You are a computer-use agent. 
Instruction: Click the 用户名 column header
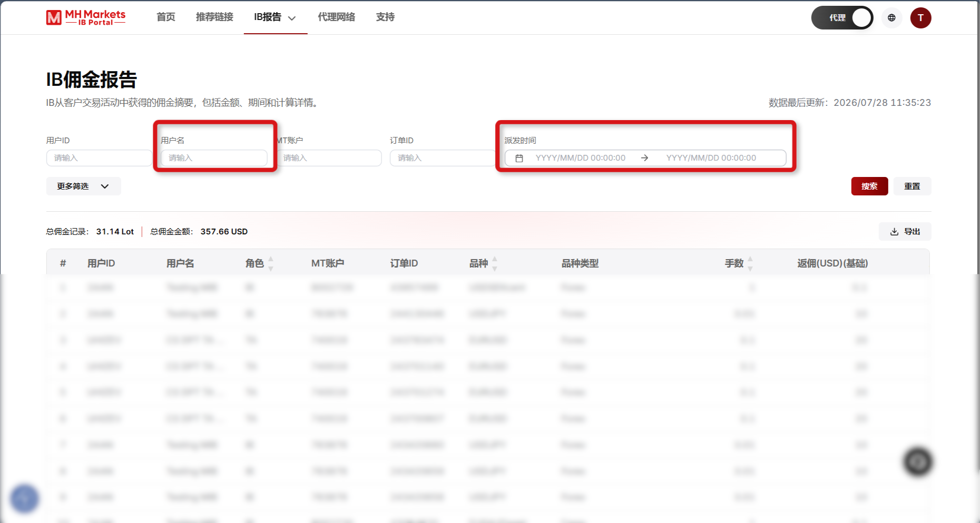tap(180, 263)
